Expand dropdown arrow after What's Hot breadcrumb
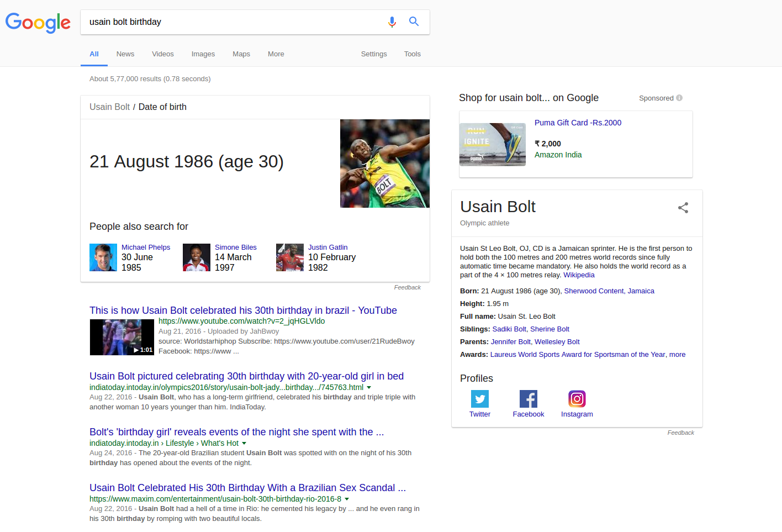Viewport: 782px width, 532px height. (244, 444)
